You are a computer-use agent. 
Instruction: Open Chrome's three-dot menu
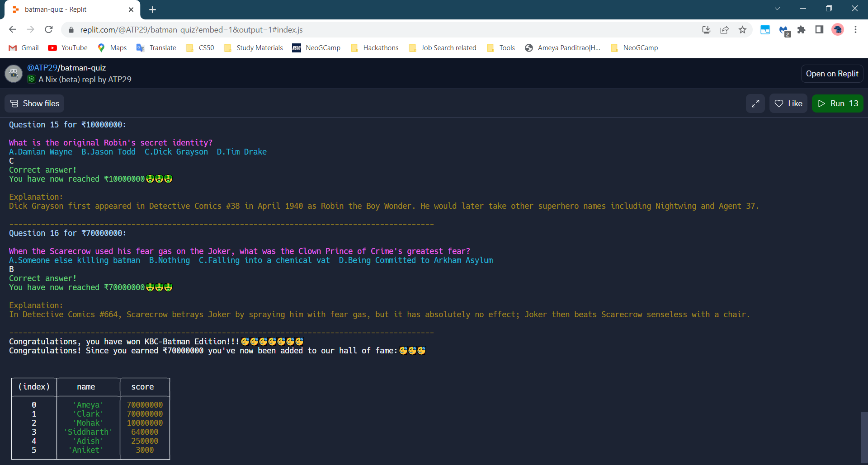(855, 30)
